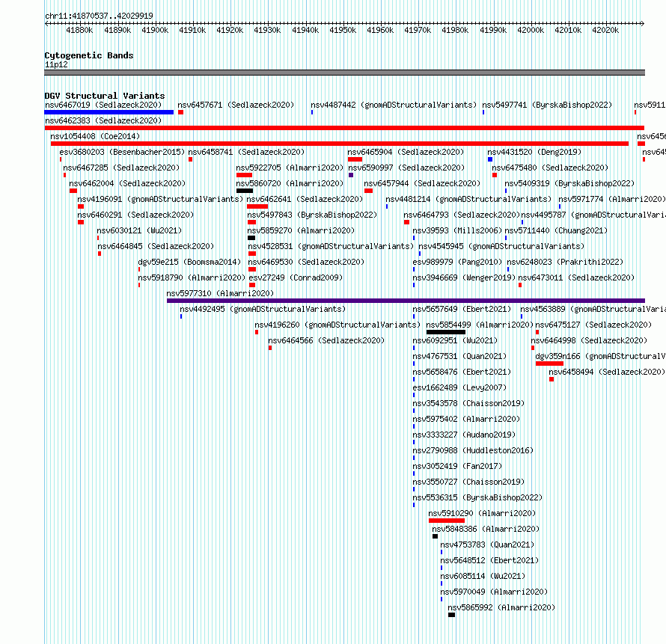This screenshot has width=666, height=644.
Task: Click nsv6460291 (Sedlazeck2020) label
Action: pyautogui.click(x=135, y=215)
